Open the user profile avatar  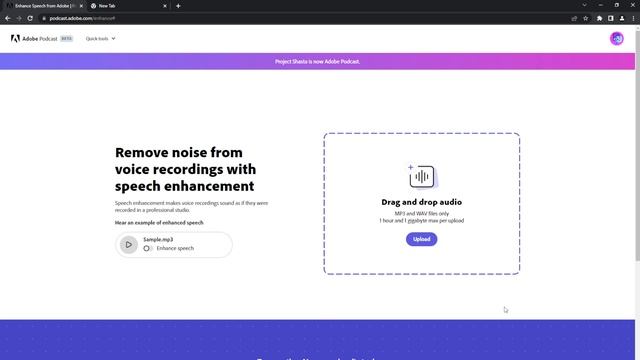coord(616,39)
